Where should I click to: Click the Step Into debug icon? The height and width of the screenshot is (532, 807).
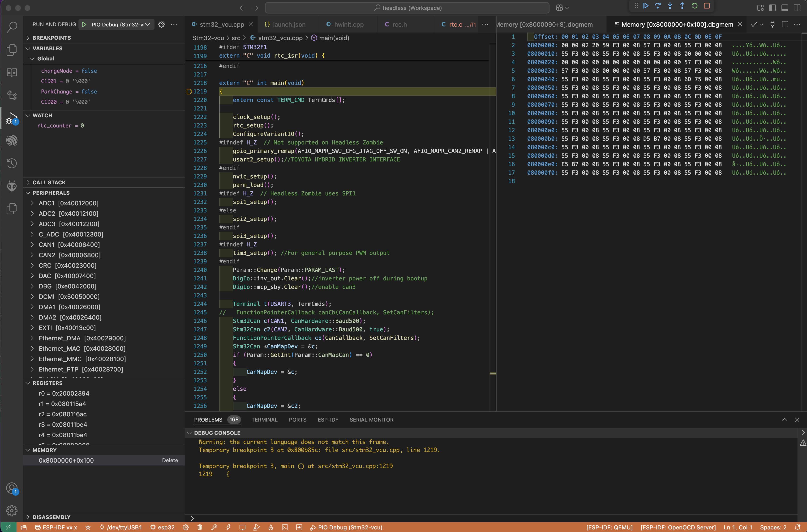(670, 6)
